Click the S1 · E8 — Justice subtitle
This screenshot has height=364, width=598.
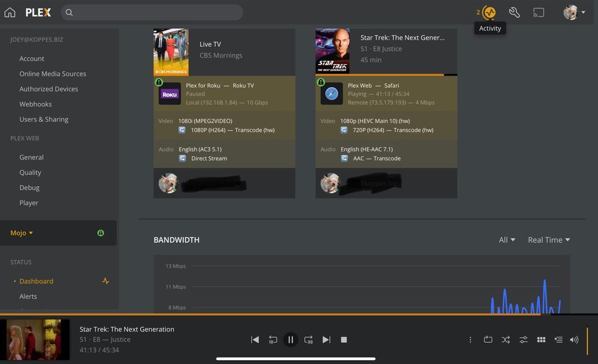pyautogui.click(x=105, y=340)
